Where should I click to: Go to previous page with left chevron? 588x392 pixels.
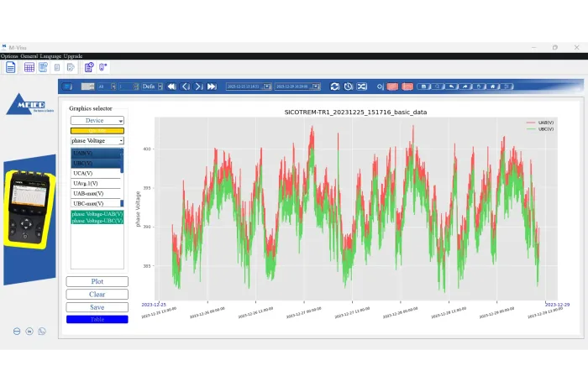pyautogui.click(x=186, y=86)
